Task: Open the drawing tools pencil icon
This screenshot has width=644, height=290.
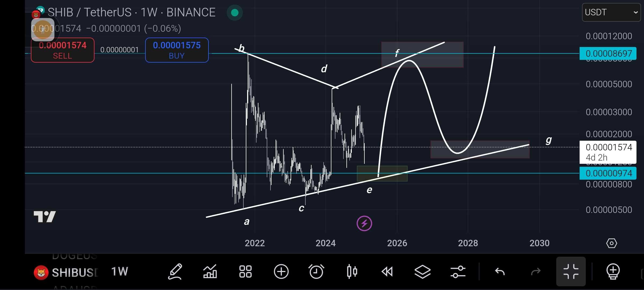Action: [x=175, y=272]
